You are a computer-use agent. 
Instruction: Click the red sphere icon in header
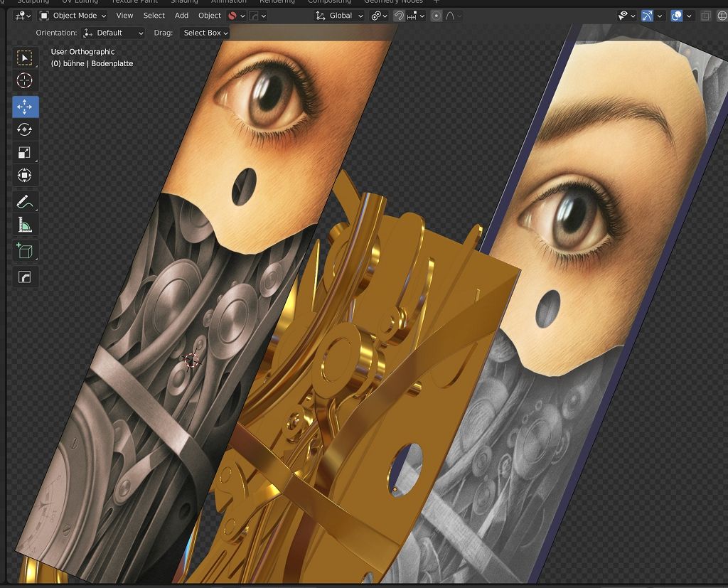(x=232, y=16)
